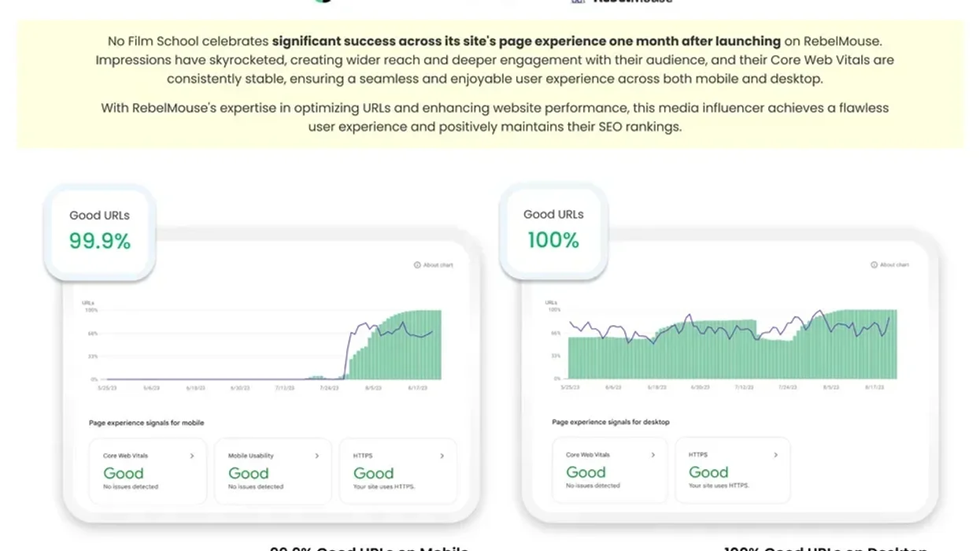980x551 pixels.
Task: Click the chevron arrow on mobile HTTPS card
Action: tap(441, 455)
